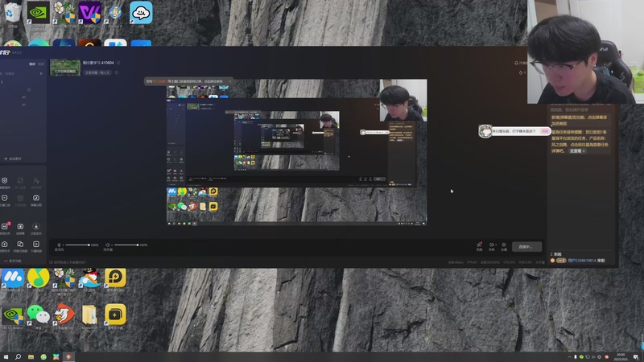Click the person-with-gear tool icon in the grid
644x362 pixels.
pos(36,180)
